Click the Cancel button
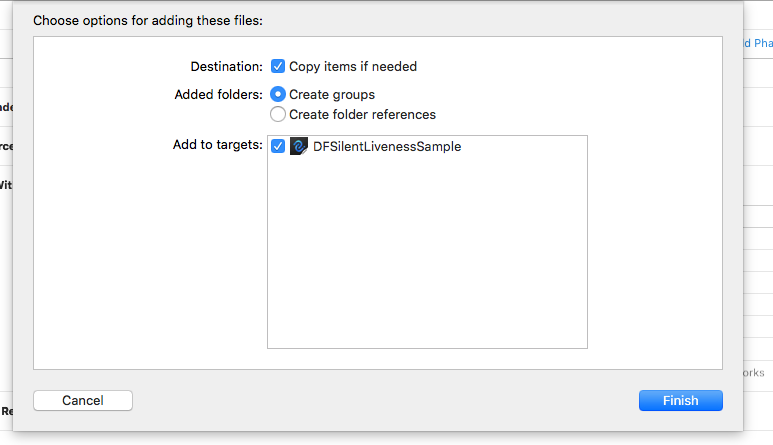773x445 pixels. [x=83, y=400]
